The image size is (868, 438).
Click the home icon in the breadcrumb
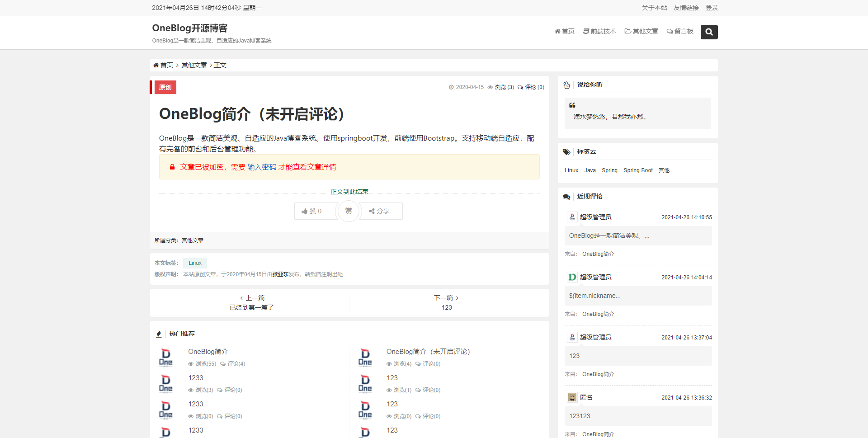156,65
